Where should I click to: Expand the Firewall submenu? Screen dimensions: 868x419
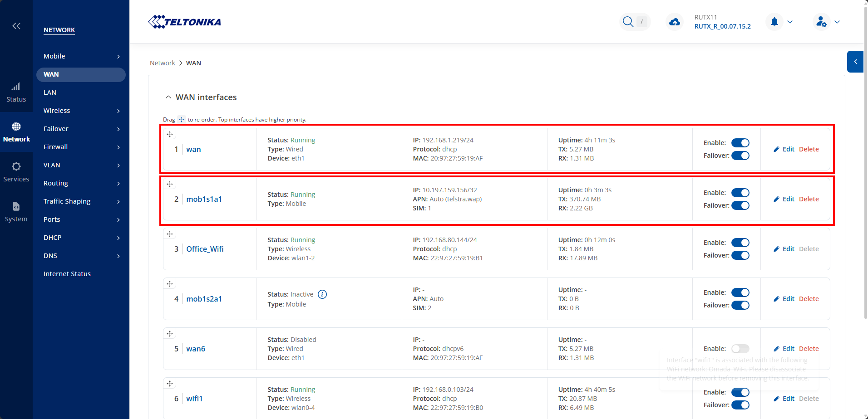pyautogui.click(x=81, y=147)
